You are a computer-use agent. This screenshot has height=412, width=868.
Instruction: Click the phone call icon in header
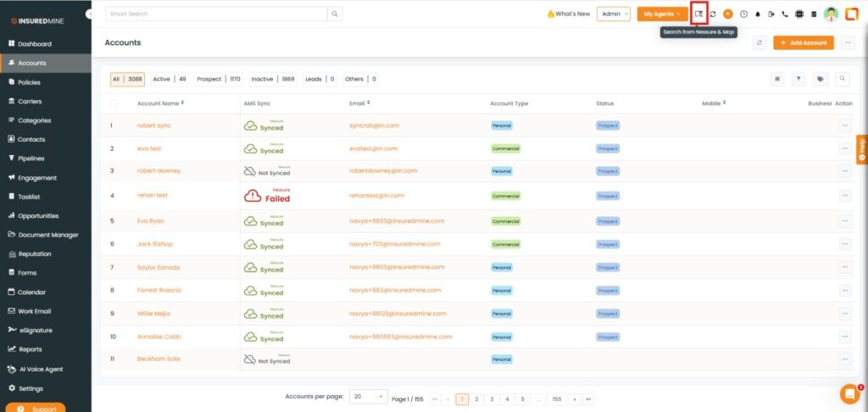785,14
